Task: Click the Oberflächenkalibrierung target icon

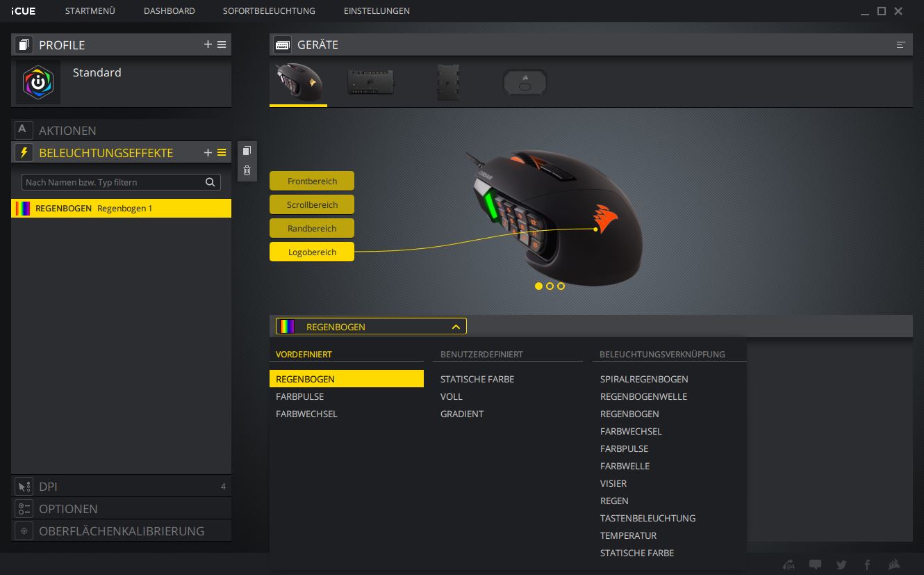Action: click(x=24, y=531)
